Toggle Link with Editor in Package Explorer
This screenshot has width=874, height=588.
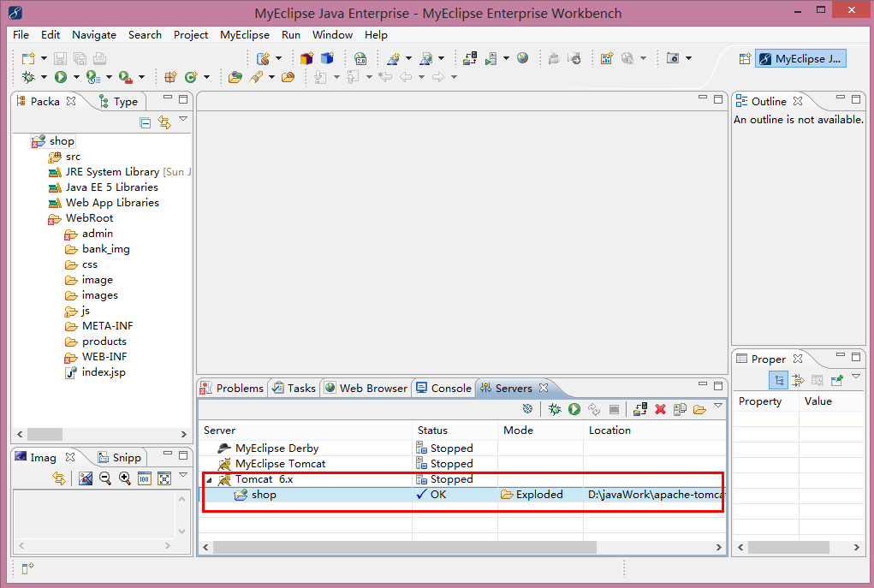(164, 122)
